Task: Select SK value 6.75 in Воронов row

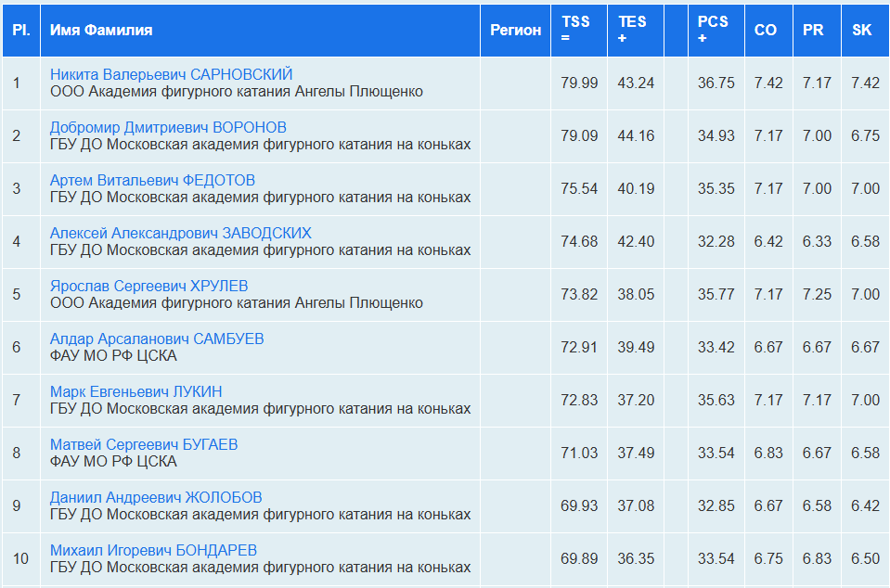Action: 865,135
